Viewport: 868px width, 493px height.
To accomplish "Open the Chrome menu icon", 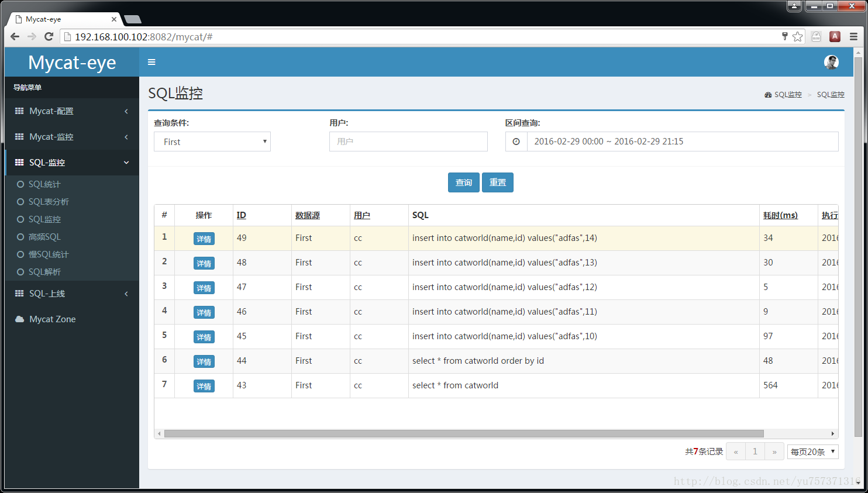I will click(853, 37).
